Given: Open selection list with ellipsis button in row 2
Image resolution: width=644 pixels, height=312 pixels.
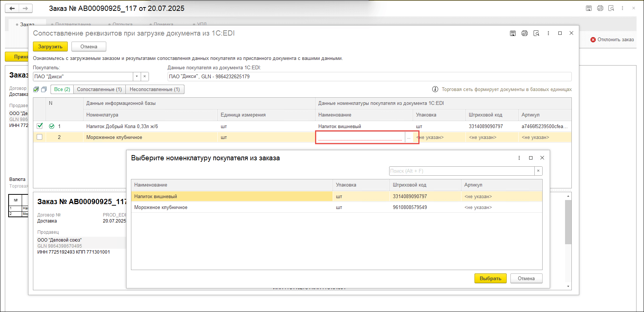Looking at the screenshot, I should 409,137.
